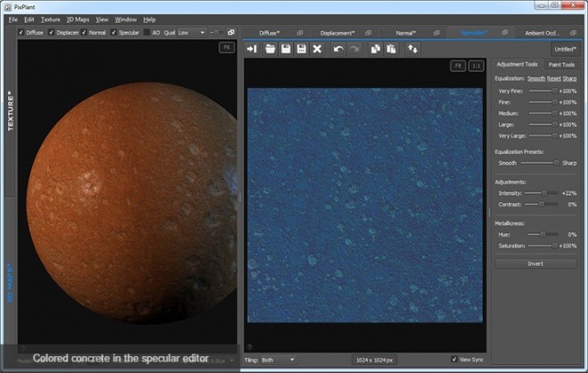The image size is (588, 373).
Task: Open the Untitled preset dropdown
Action: 565,49
